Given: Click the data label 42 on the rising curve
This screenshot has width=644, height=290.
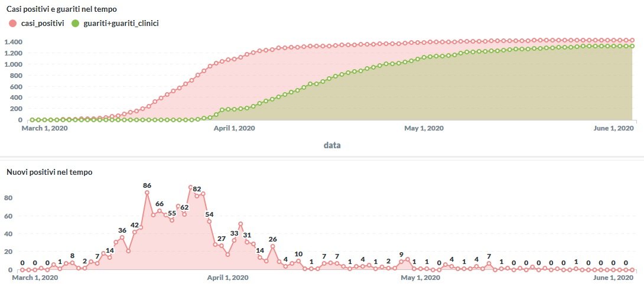Looking at the screenshot, I should pos(135,225).
